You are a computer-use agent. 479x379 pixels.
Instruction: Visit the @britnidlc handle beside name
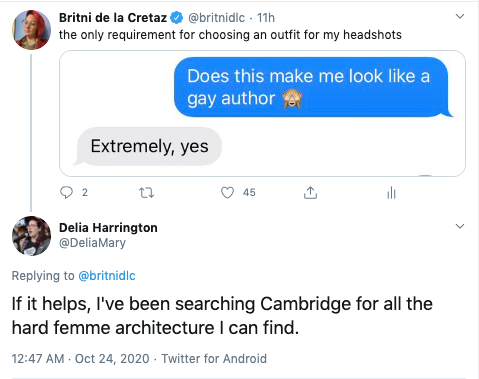coord(216,18)
